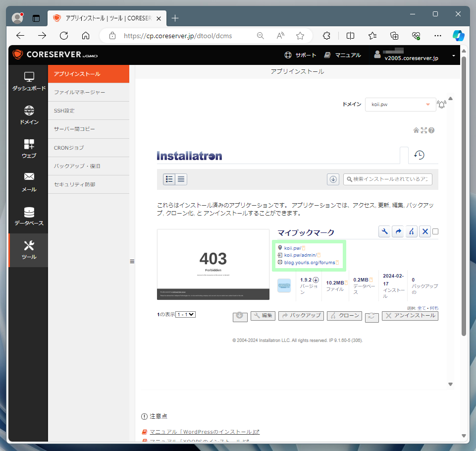Screen dimensions: 476x451
Task: Open the ドメイン sidebar section
Action: pyautogui.click(x=29, y=115)
